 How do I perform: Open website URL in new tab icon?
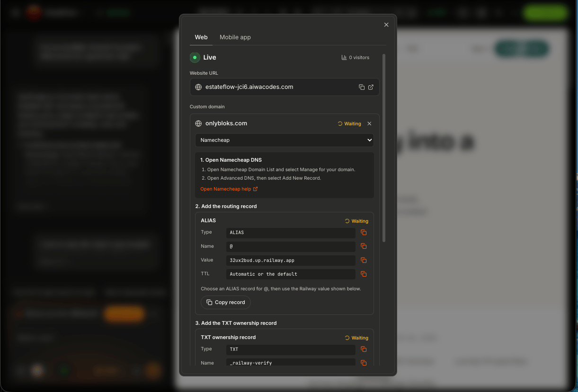371,87
